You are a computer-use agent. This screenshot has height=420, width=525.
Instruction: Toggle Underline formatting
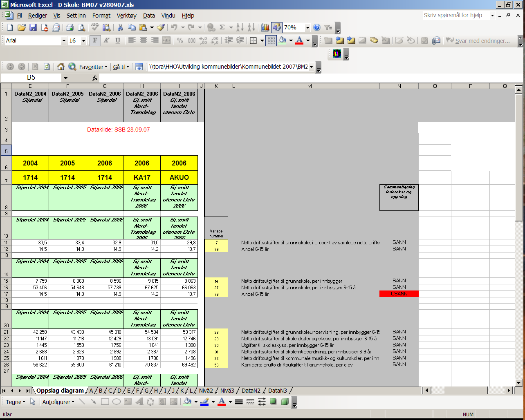click(118, 40)
